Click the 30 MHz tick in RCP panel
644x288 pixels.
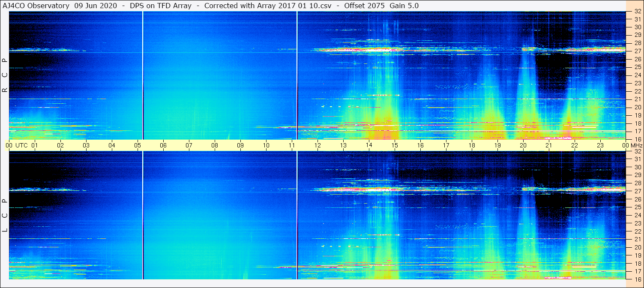click(x=637, y=27)
